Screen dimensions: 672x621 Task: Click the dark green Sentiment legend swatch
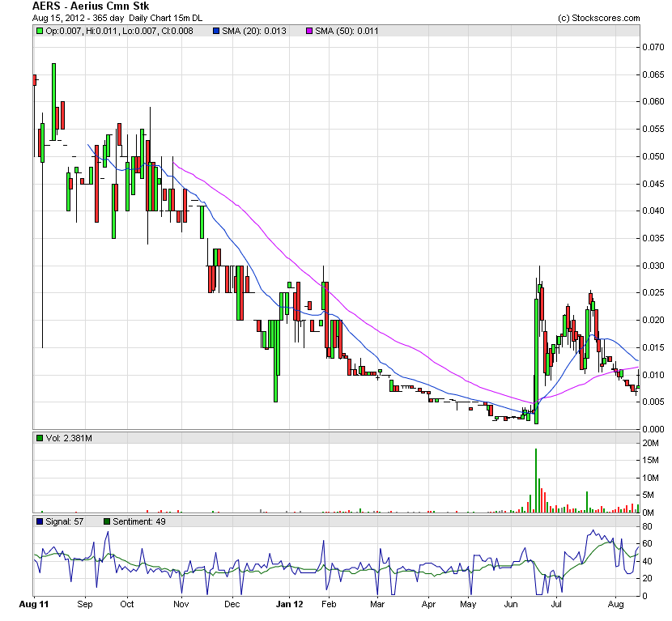click(107, 521)
